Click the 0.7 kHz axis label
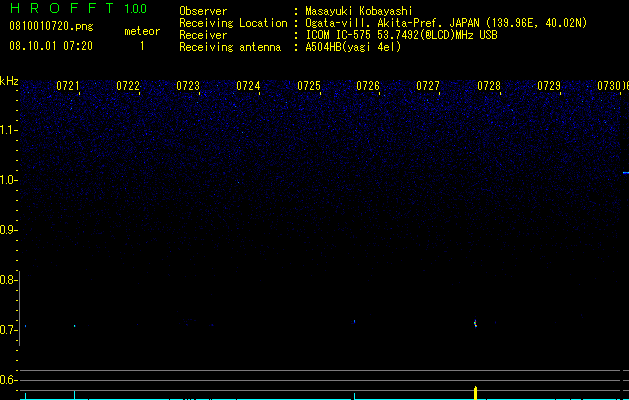 point(8,330)
